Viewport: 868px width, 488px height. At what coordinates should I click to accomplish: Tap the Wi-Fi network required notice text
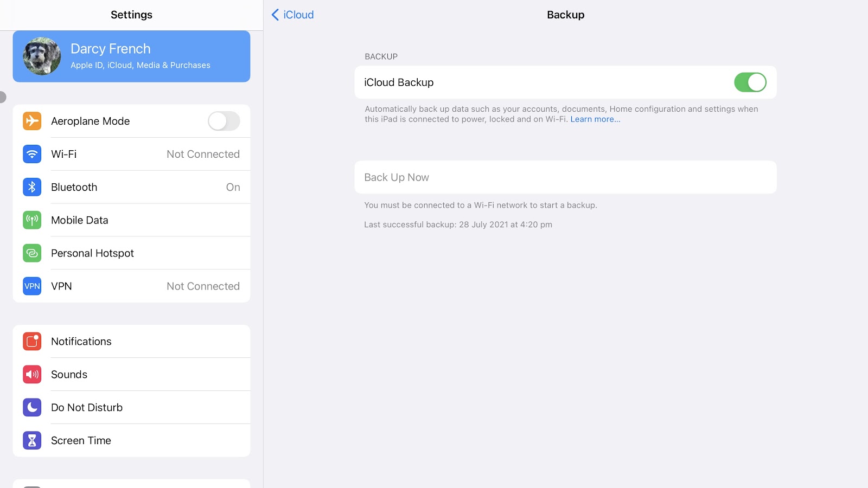(x=481, y=205)
